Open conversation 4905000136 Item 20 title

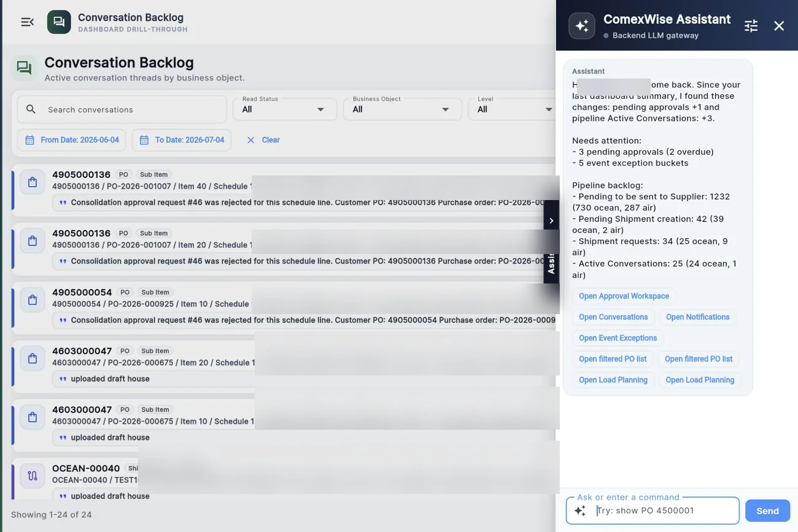click(81, 233)
